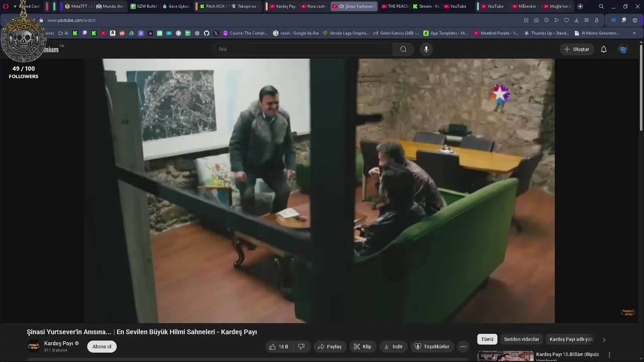This screenshot has height=362, width=644.
Task: Switch to GZW Bullet tab
Action: (143, 7)
